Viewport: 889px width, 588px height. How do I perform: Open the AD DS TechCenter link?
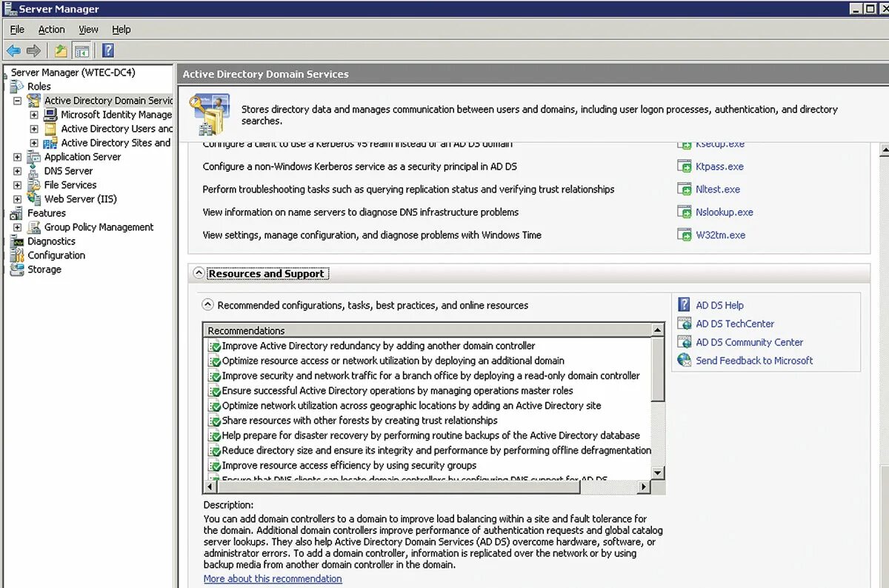pos(735,324)
